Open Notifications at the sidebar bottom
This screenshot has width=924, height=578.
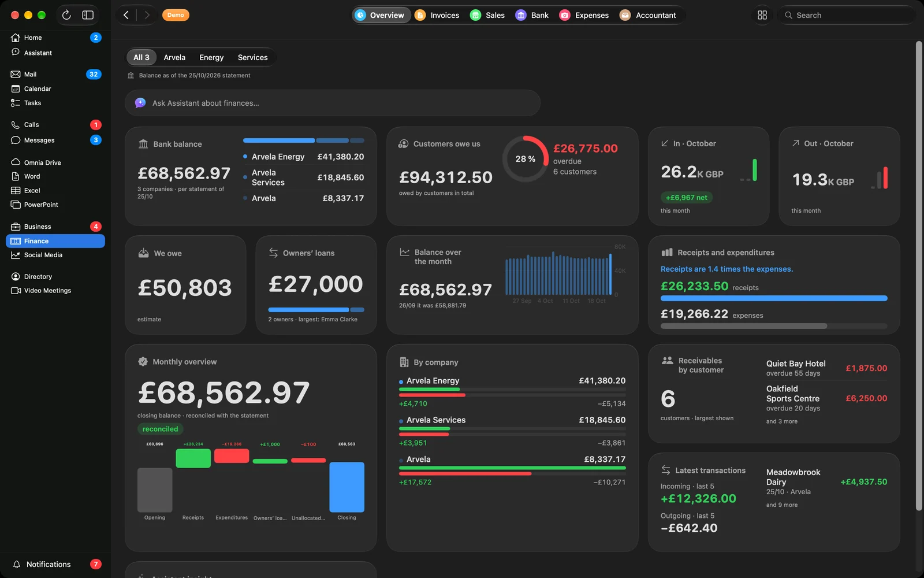pos(55,564)
